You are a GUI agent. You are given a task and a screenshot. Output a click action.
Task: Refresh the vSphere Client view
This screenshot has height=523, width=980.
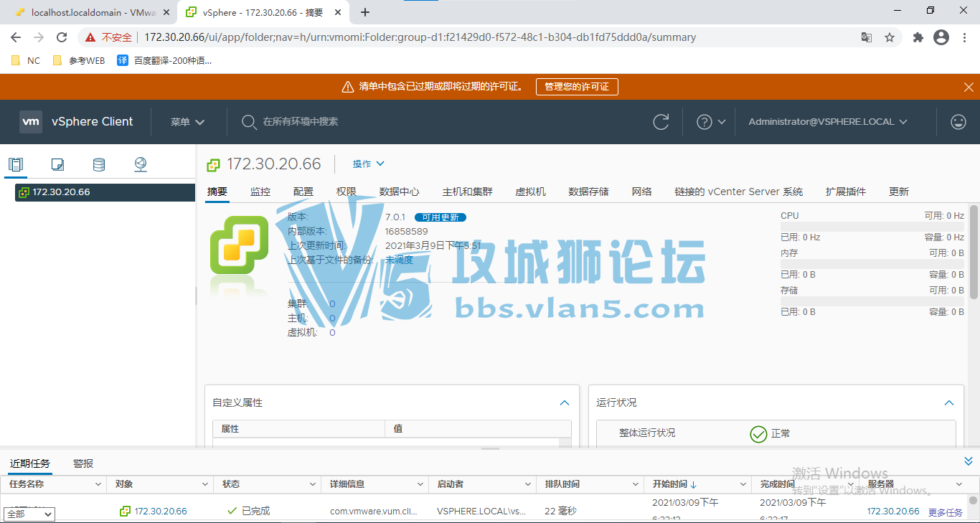(661, 121)
